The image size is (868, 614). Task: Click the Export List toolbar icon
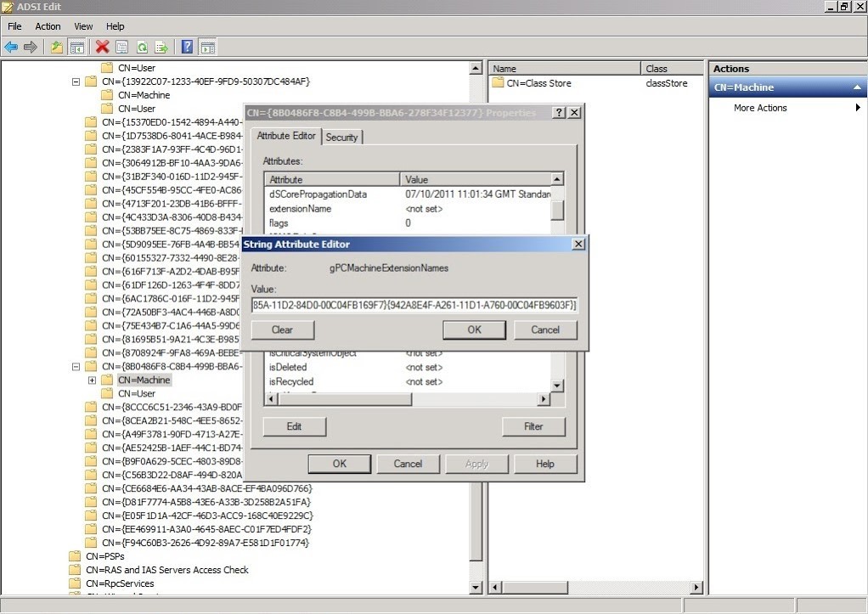(x=161, y=47)
